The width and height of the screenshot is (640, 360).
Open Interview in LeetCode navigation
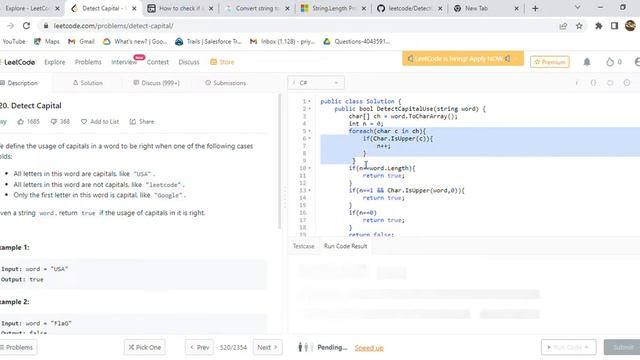124,62
